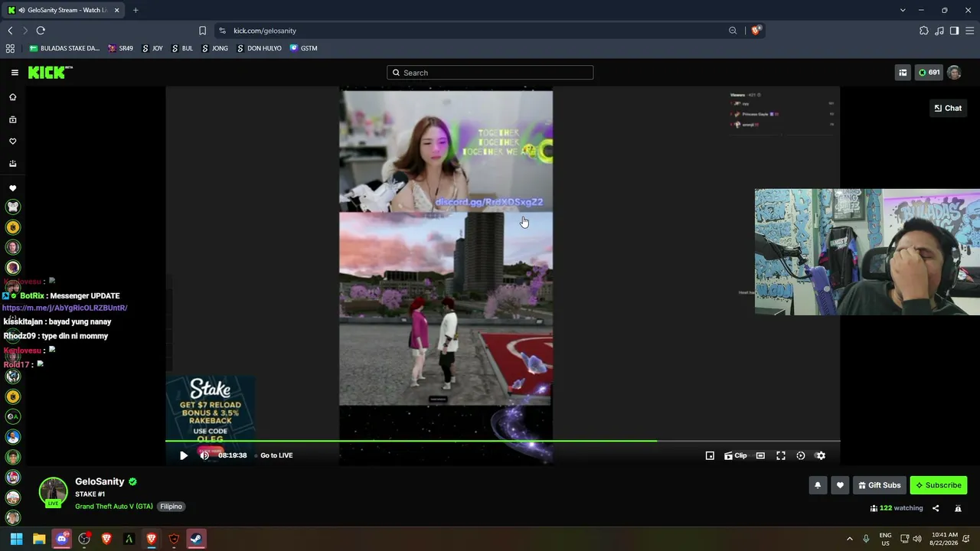Open the Kick points balance showing 691

(929, 73)
